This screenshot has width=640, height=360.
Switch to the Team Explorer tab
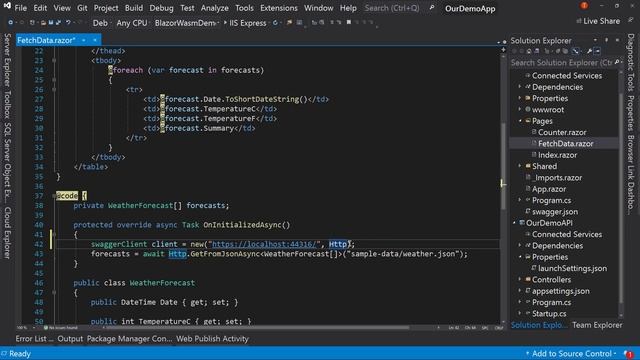[597, 325]
